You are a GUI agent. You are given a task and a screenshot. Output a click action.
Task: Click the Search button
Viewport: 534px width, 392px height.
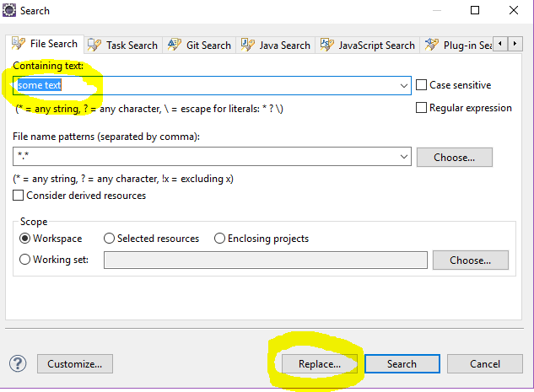point(402,363)
